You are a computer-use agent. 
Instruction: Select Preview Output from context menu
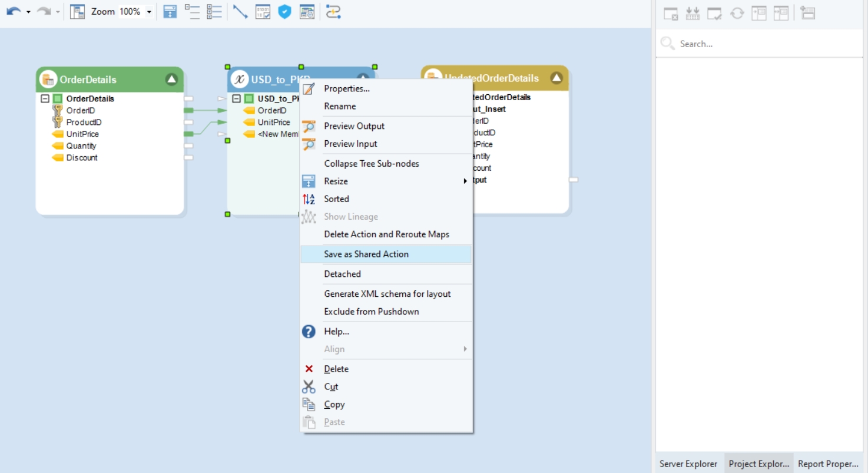(x=354, y=126)
